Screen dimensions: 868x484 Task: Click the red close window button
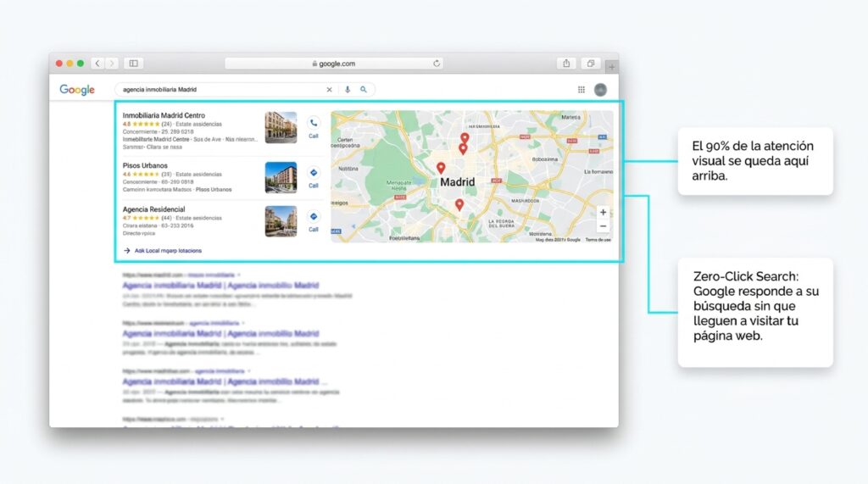(59, 63)
